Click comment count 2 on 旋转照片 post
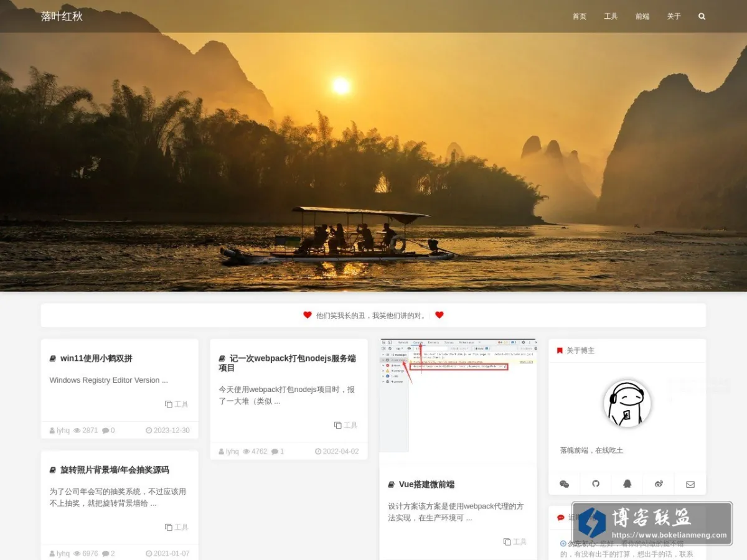This screenshot has height=560, width=747. (108, 554)
